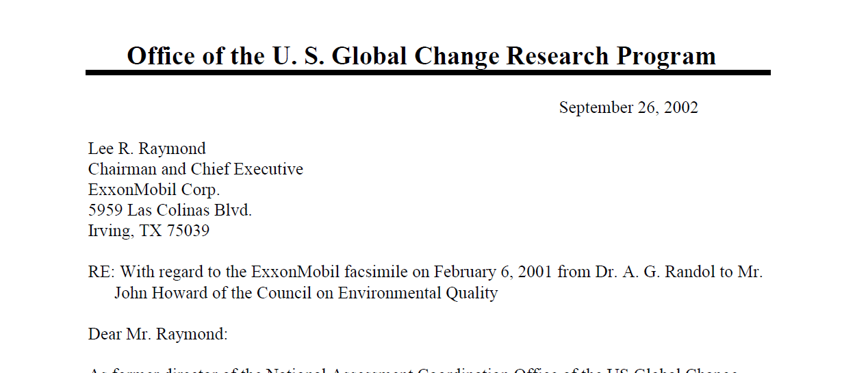Click the zip code 75039

tap(188, 231)
